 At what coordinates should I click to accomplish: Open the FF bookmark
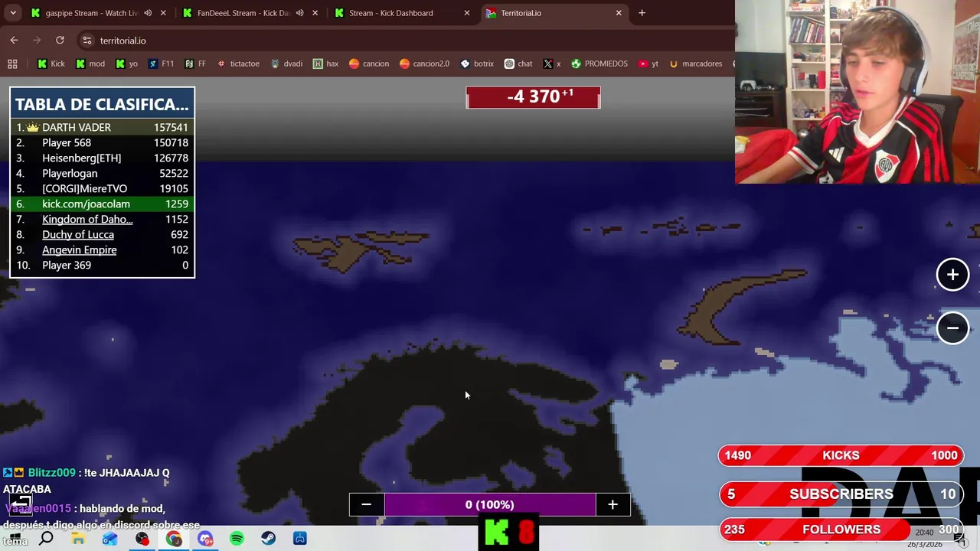pos(194,64)
